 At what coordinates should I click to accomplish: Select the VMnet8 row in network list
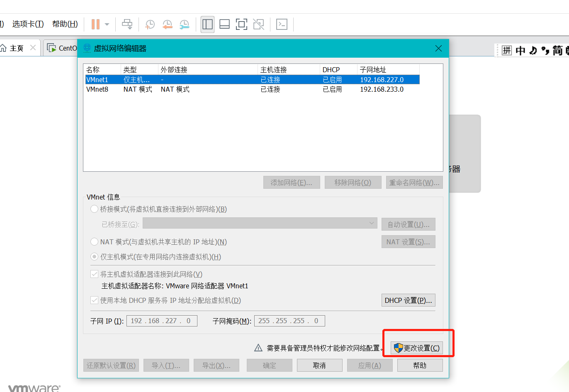click(253, 89)
